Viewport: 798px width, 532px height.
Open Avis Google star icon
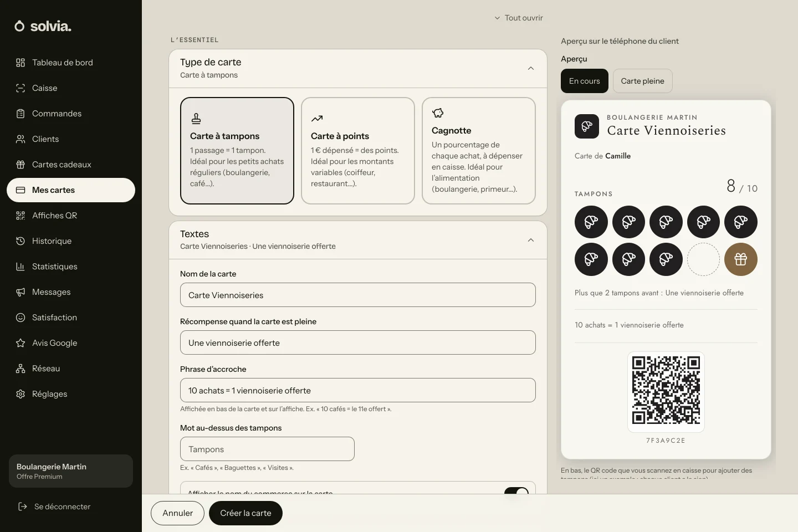21,343
